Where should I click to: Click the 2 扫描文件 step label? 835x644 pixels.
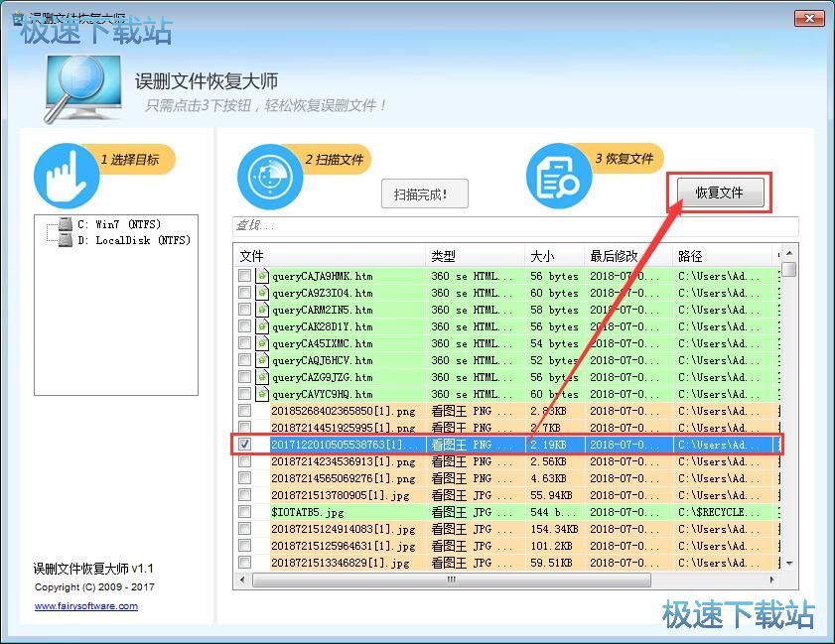point(335,160)
